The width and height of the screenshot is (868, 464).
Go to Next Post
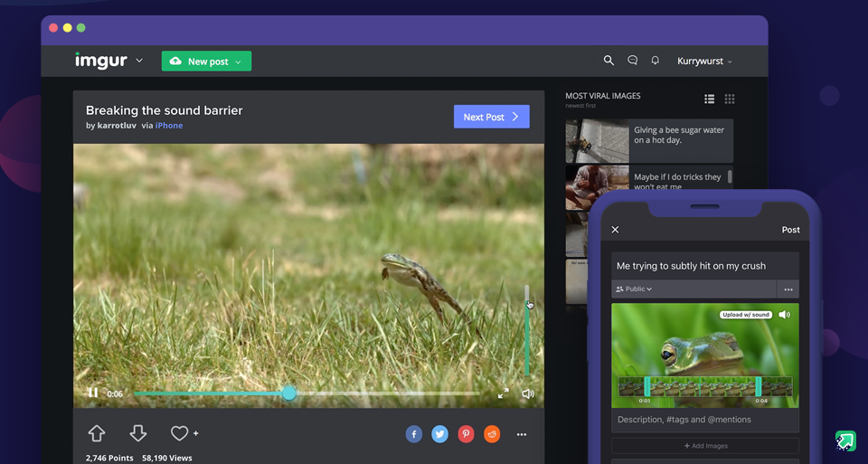(x=491, y=117)
